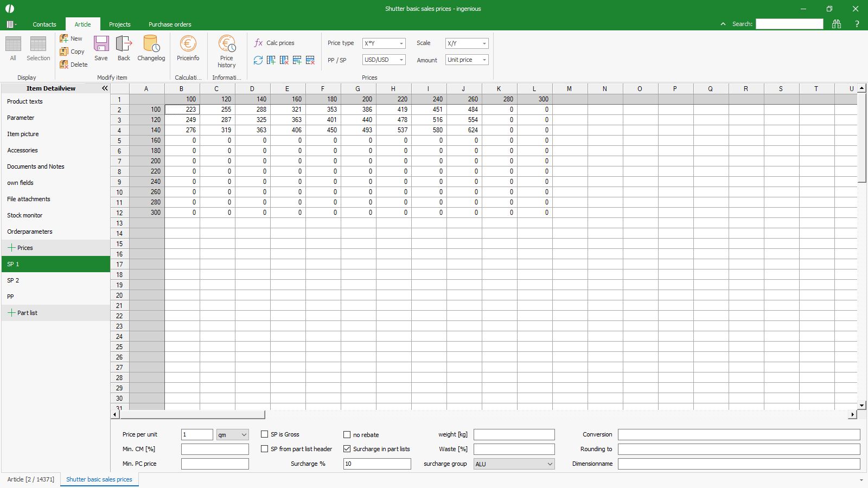Open the Price type dropdown
The image size is (868, 488).
coord(384,43)
